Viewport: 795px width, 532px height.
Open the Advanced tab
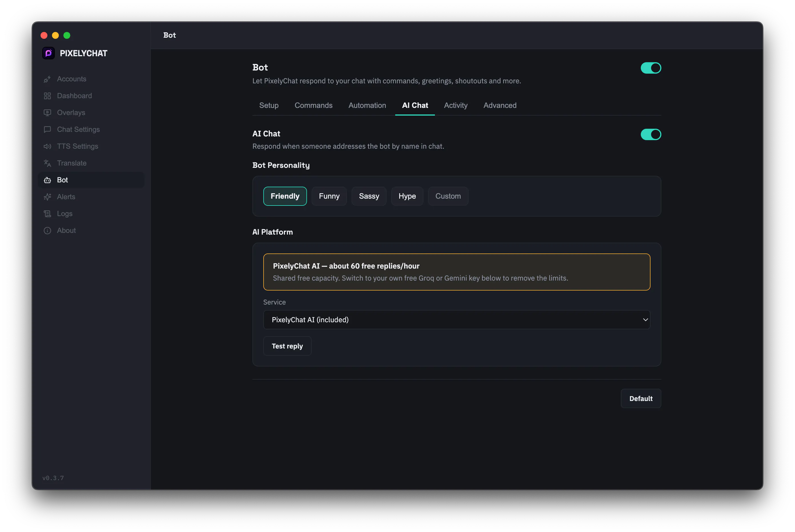(500, 106)
